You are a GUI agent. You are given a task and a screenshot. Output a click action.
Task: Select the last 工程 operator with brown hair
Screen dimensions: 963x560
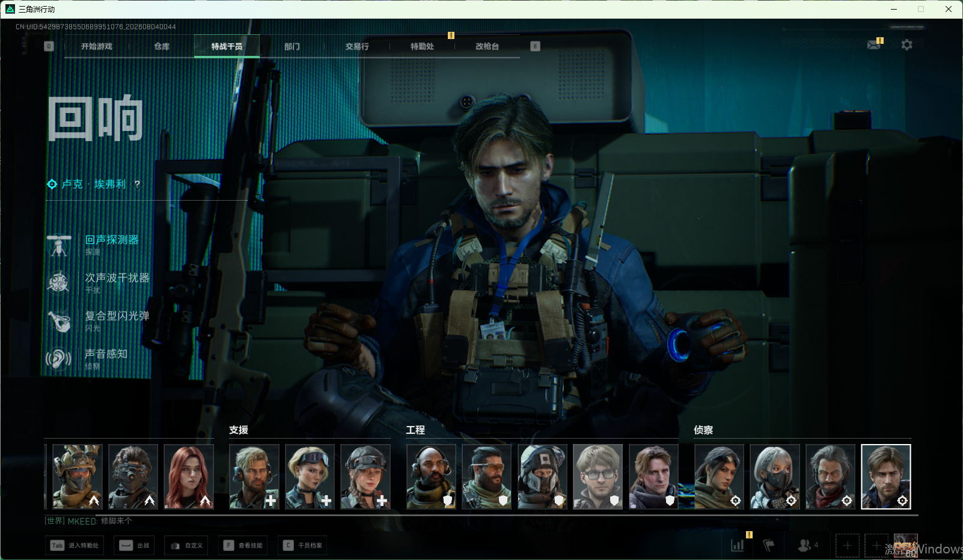(x=653, y=476)
